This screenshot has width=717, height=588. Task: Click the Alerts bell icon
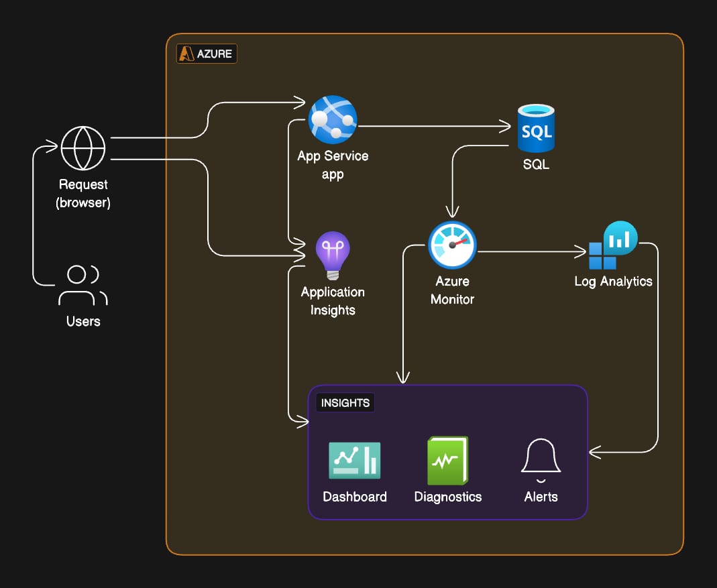541,461
